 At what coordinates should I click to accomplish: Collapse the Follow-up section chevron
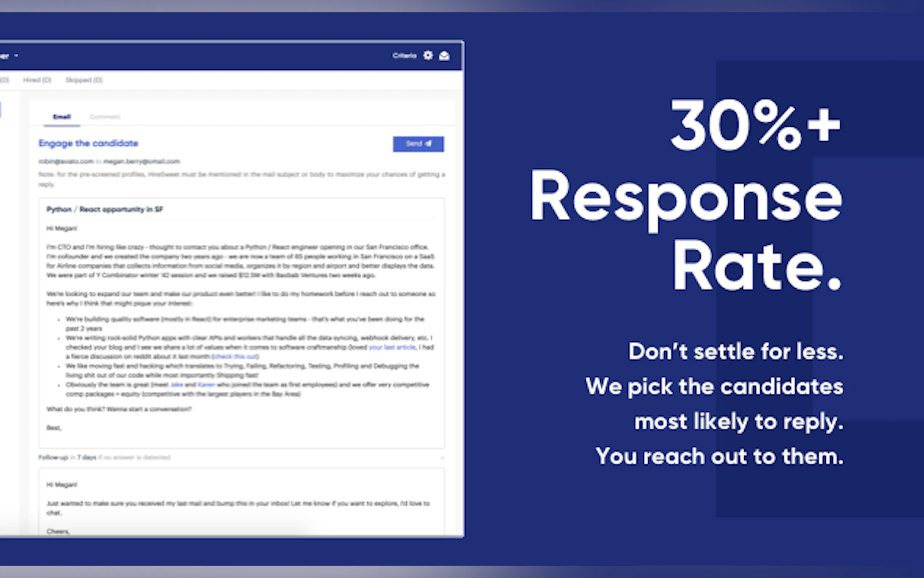442,458
